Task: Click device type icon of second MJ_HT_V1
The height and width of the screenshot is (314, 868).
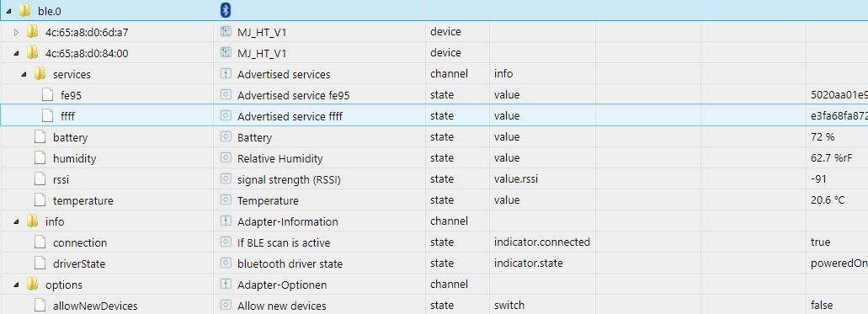Action: [226, 52]
